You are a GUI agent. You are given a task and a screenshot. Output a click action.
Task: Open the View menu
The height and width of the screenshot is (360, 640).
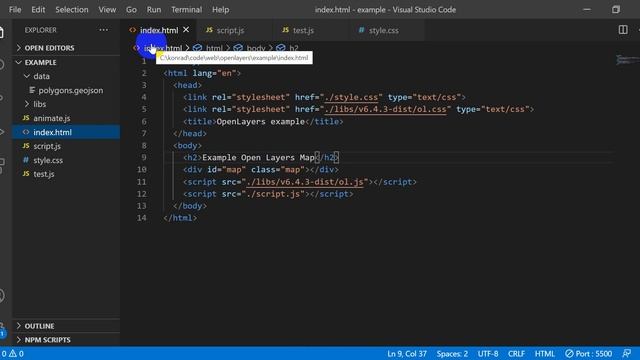pyautogui.click(x=107, y=9)
